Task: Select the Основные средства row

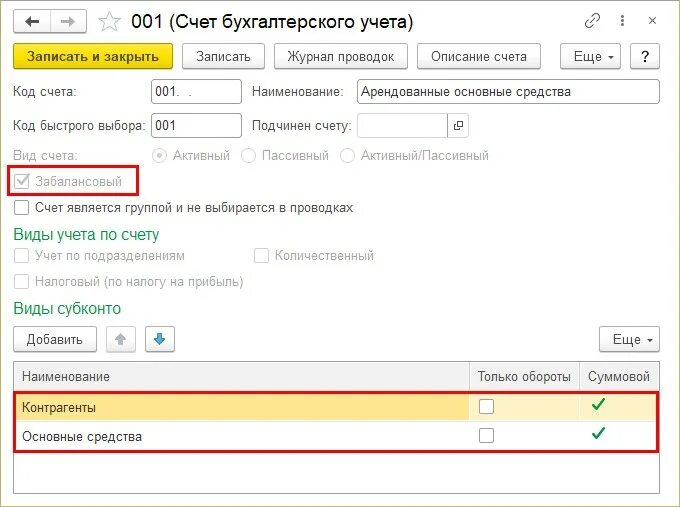Action: click(336, 436)
